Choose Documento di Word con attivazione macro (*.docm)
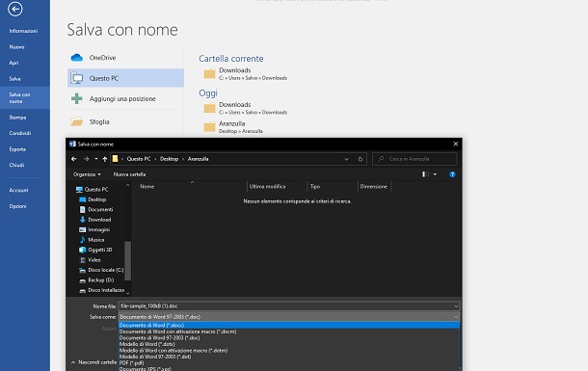 coord(289,331)
